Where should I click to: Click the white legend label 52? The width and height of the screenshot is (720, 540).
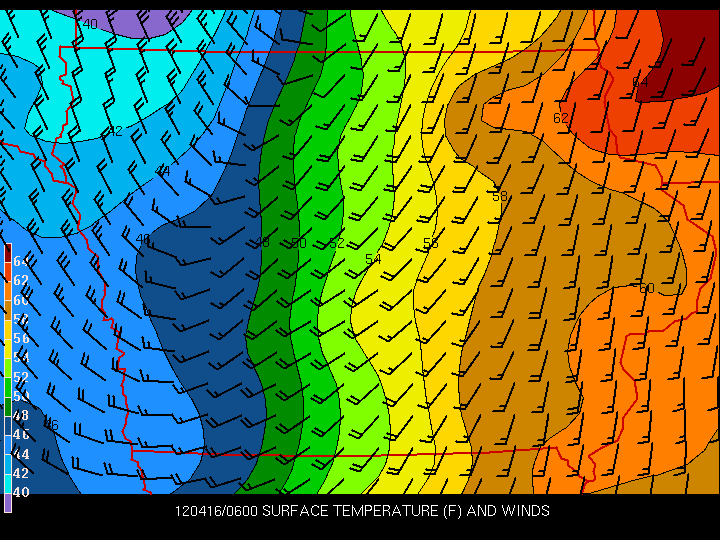click(x=21, y=377)
